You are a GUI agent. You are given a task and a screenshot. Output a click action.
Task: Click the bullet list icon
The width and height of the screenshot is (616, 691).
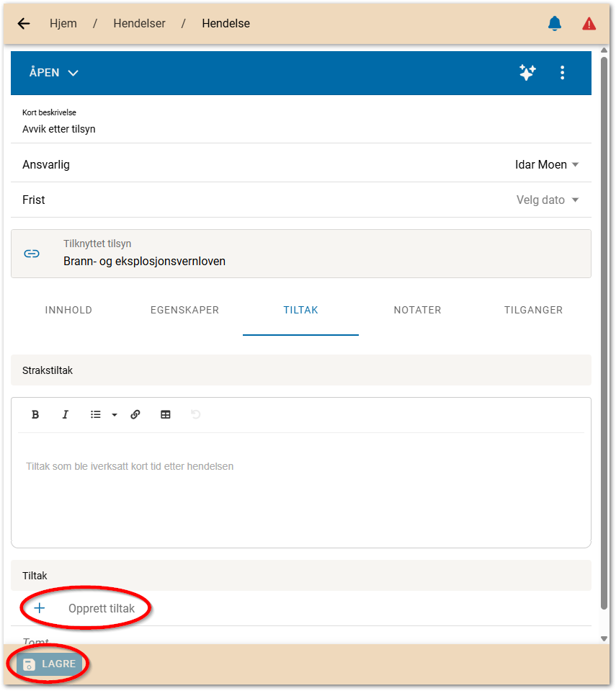(x=95, y=414)
